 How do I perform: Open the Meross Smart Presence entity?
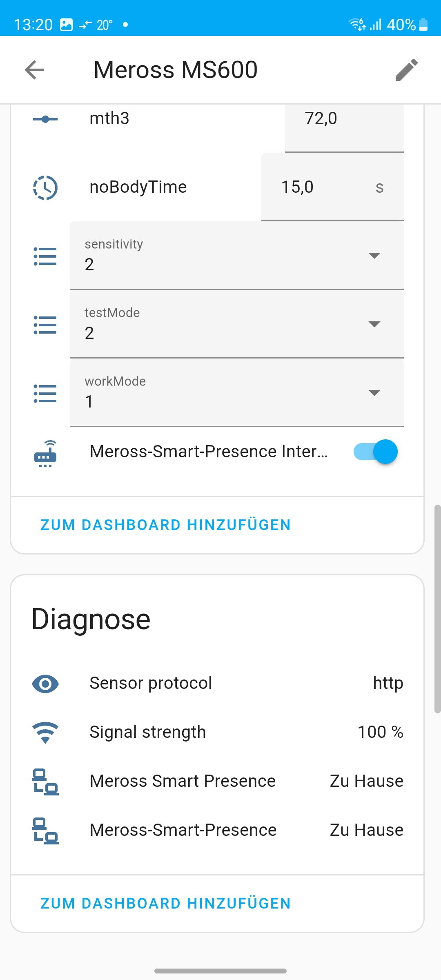tap(183, 781)
